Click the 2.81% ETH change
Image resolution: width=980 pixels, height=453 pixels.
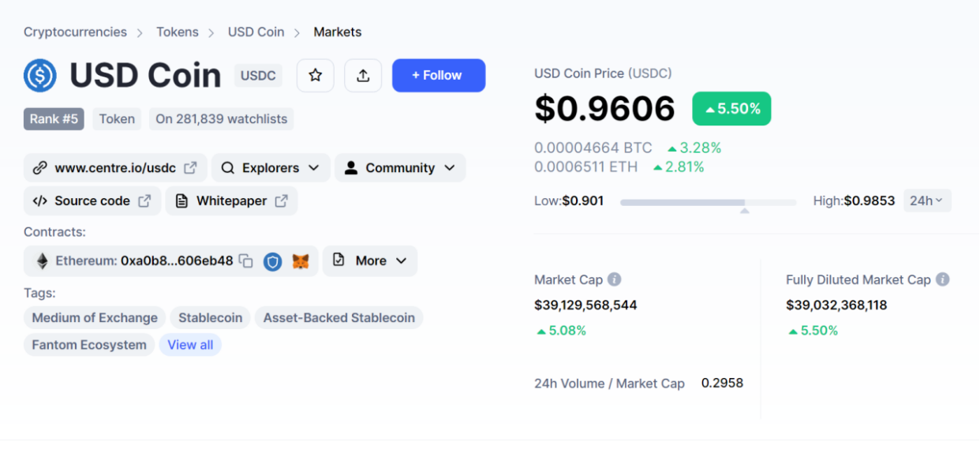coord(678,167)
